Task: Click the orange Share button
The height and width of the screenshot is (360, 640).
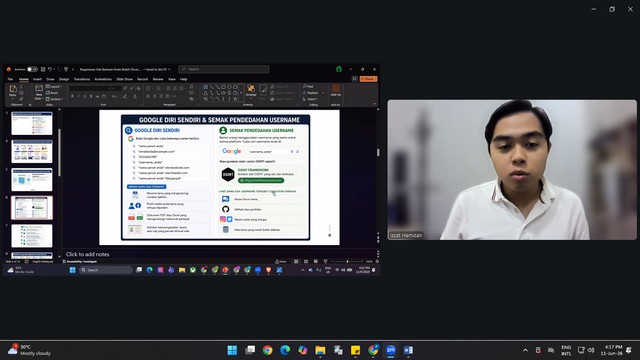Action: pos(368,79)
